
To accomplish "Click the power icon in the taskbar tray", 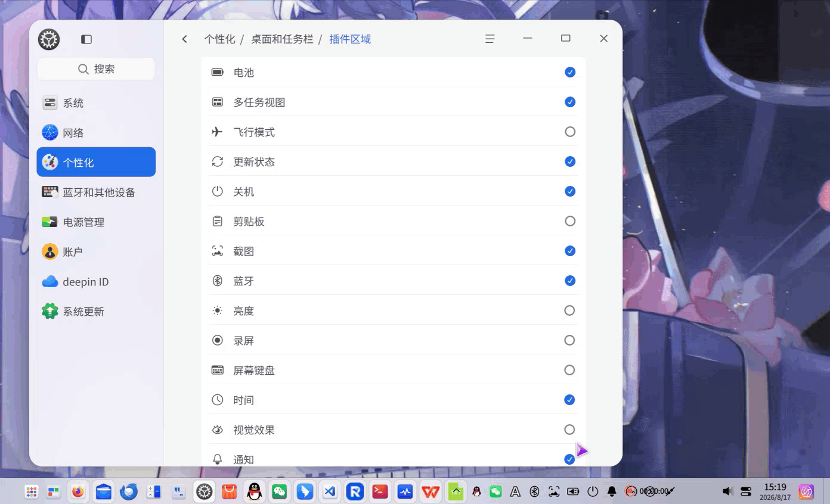I will 593,491.
